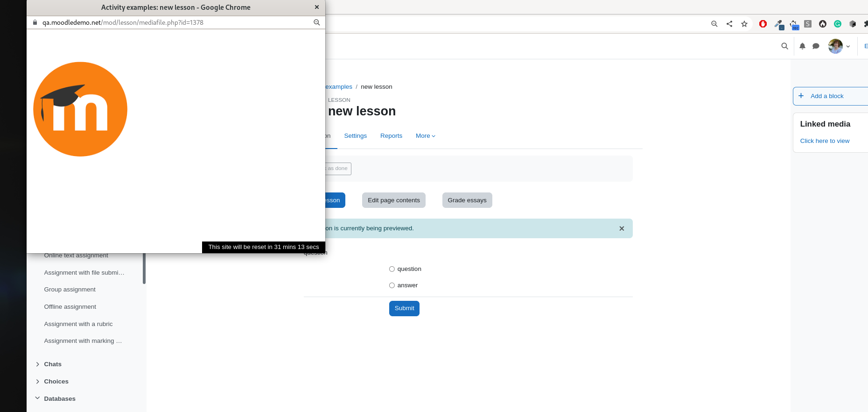Open Moodle site search magnifier
Viewport: 868px width, 412px height.
click(784, 46)
